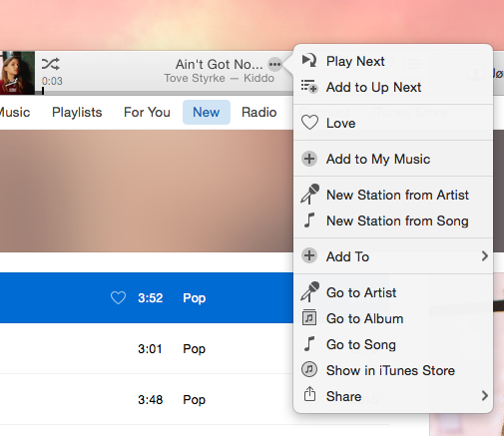Click the 0:03 elapsed time display
Screen dimensions: 504x436
pos(52,81)
